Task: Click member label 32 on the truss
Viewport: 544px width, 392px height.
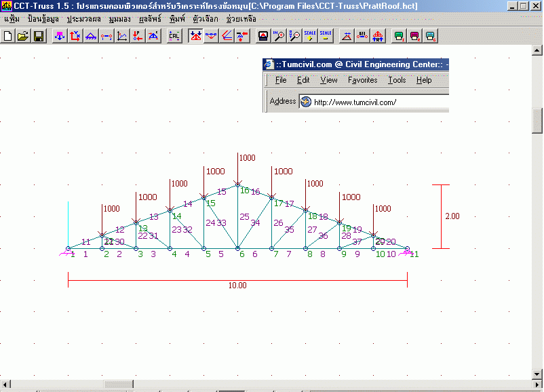Action: coord(188,229)
